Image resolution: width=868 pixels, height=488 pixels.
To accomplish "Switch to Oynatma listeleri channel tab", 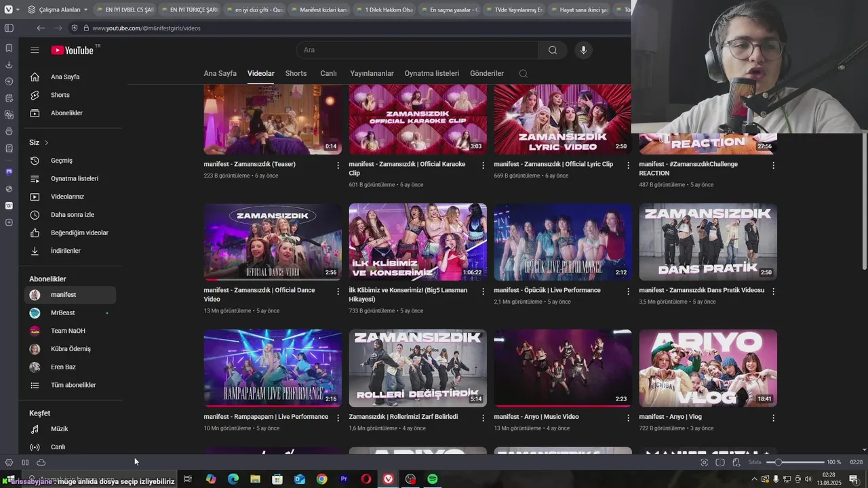I will point(432,73).
